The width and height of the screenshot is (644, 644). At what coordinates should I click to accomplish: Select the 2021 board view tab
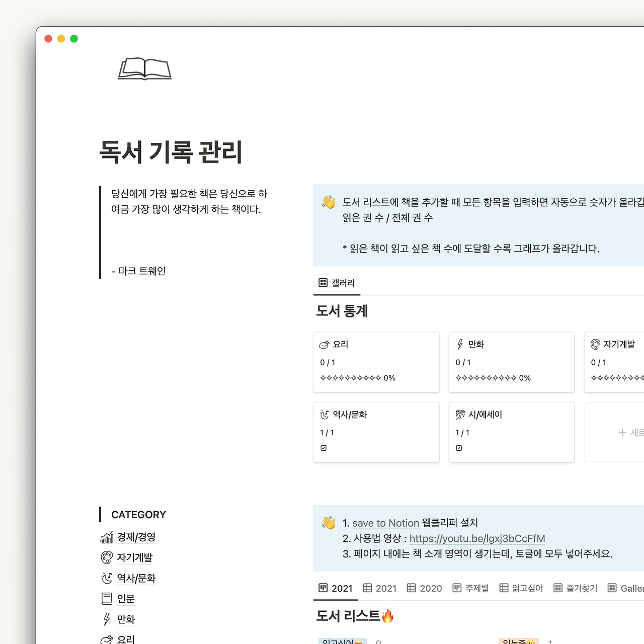[336, 588]
